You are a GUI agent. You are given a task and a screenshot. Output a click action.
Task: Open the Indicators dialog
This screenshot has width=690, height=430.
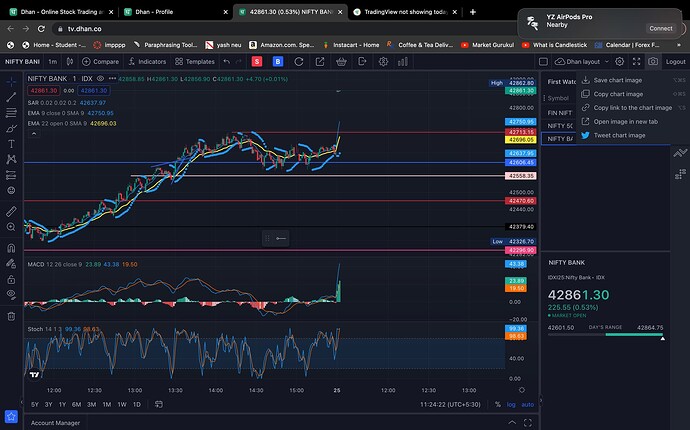pyautogui.click(x=147, y=62)
